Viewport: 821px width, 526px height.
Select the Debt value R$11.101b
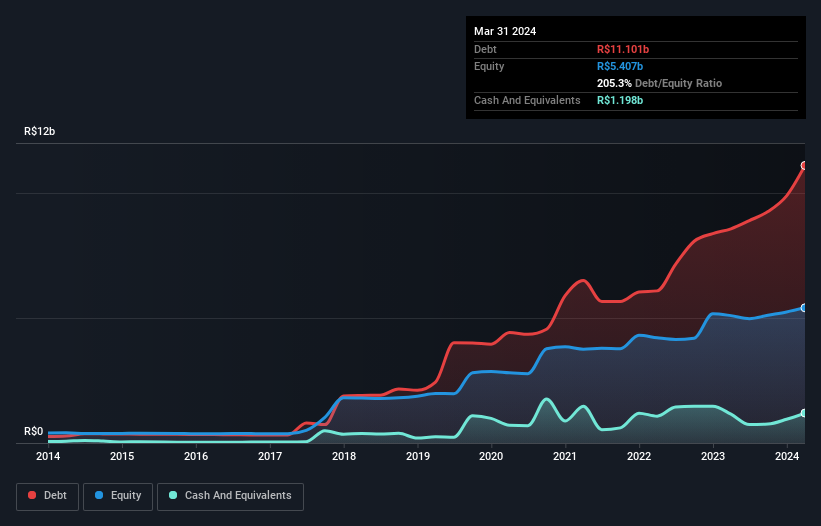tap(623, 49)
